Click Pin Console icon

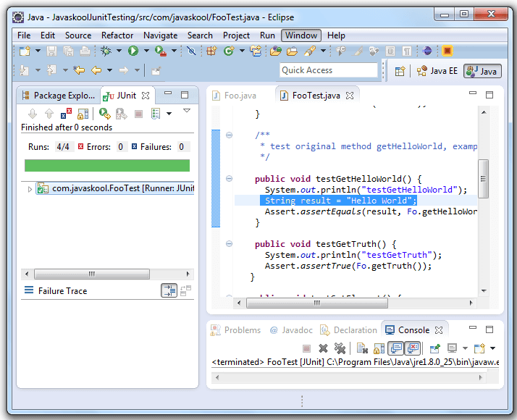[434, 348]
